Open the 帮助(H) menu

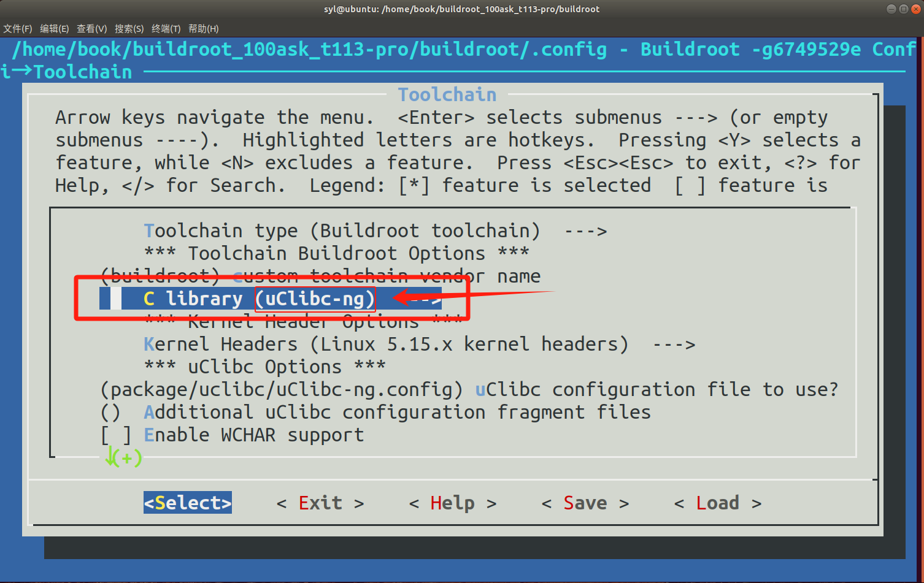203,29
